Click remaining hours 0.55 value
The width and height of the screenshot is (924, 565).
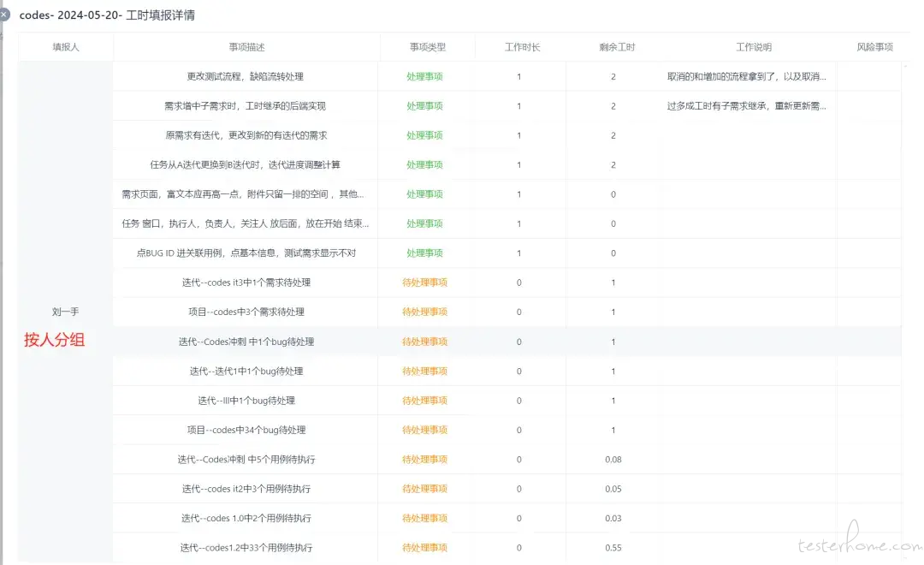tap(613, 548)
